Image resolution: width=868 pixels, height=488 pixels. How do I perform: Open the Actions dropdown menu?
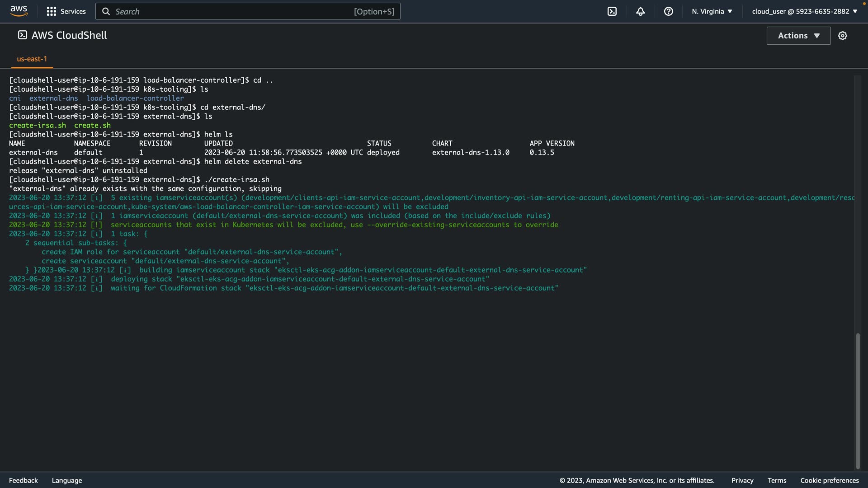pyautogui.click(x=798, y=36)
